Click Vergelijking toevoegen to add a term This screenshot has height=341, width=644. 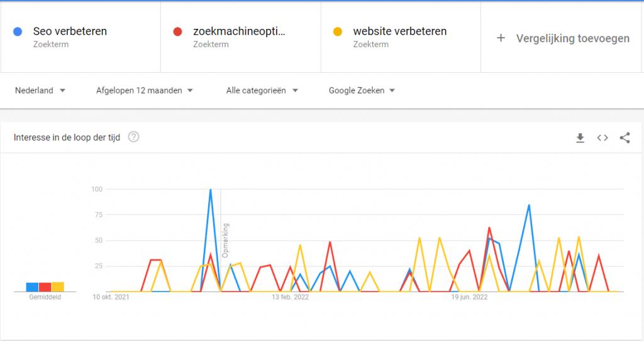(x=572, y=38)
